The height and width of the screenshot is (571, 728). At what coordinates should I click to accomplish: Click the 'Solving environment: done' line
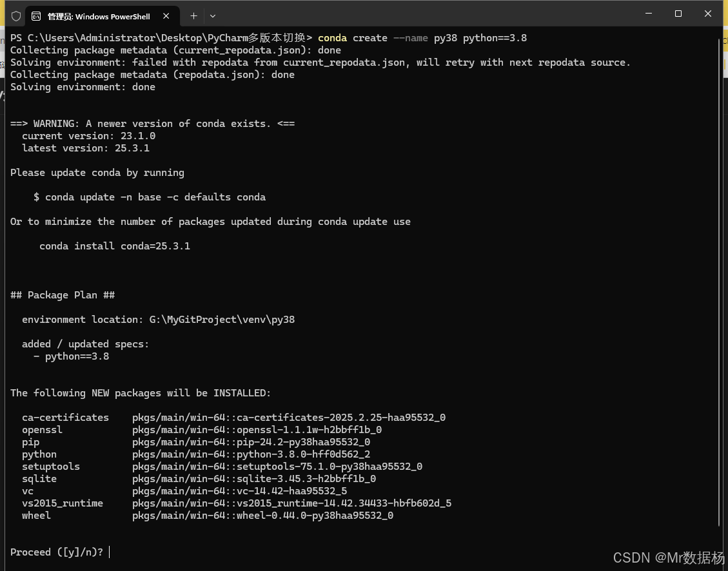pos(83,87)
